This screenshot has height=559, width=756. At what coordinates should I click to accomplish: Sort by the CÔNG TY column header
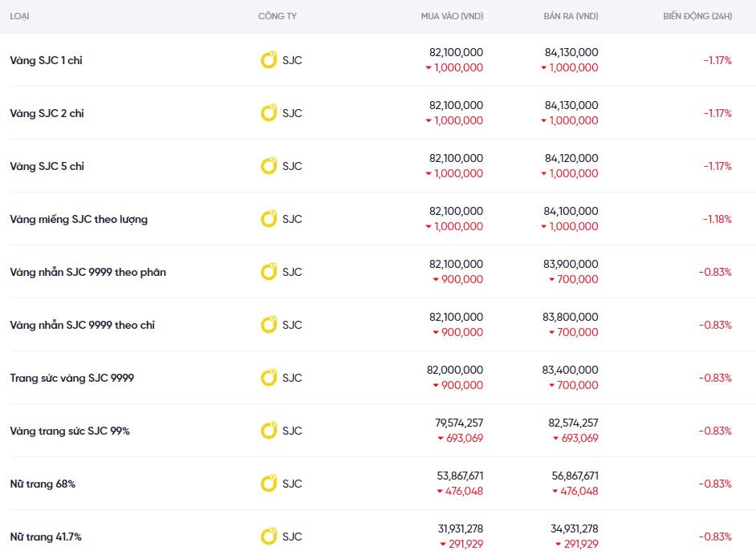pyautogui.click(x=277, y=16)
